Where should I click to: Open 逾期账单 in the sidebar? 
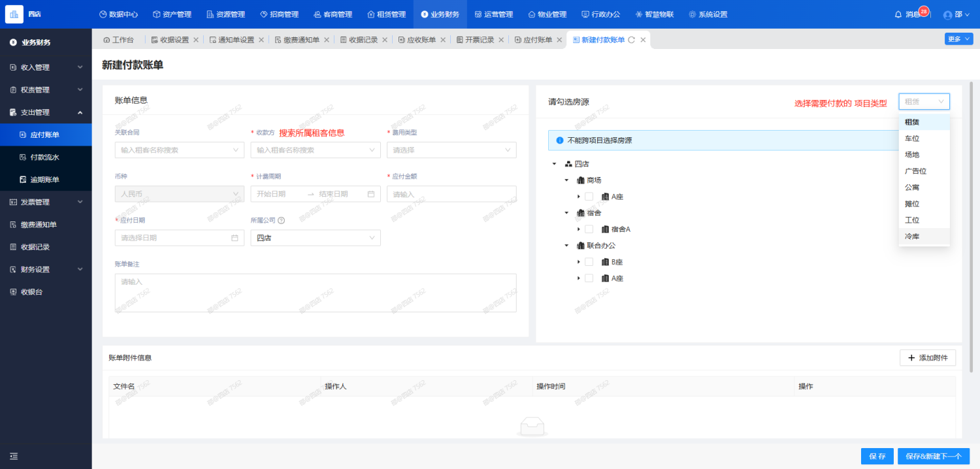(46, 180)
